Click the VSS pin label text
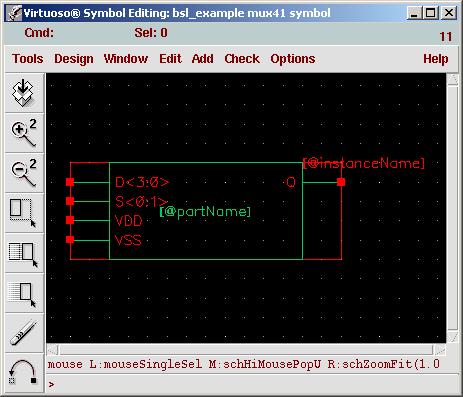Screen dimensions: 463x397 [x=128, y=240]
